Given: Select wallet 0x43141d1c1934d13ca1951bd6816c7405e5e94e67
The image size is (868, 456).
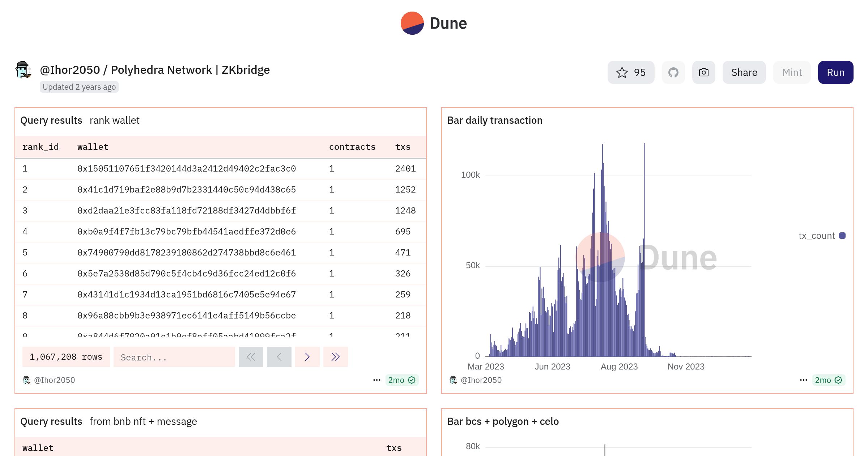Looking at the screenshot, I should pos(187,295).
